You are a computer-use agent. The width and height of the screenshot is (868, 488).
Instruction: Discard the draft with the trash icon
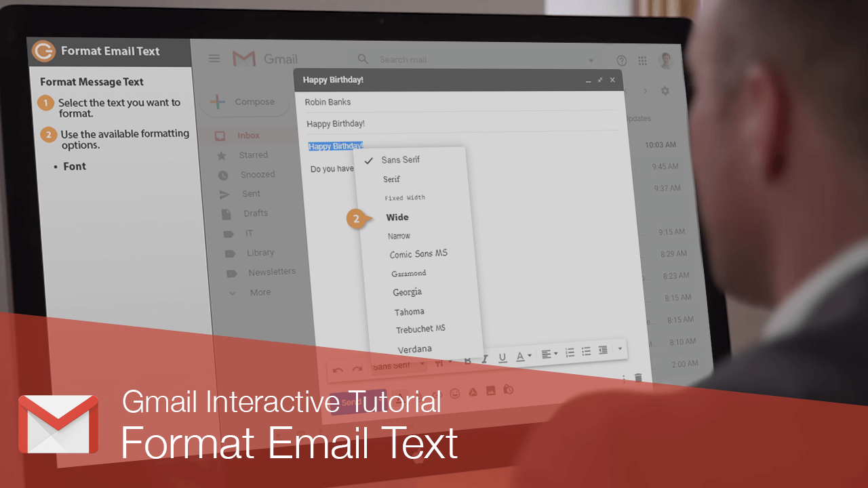click(x=638, y=378)
